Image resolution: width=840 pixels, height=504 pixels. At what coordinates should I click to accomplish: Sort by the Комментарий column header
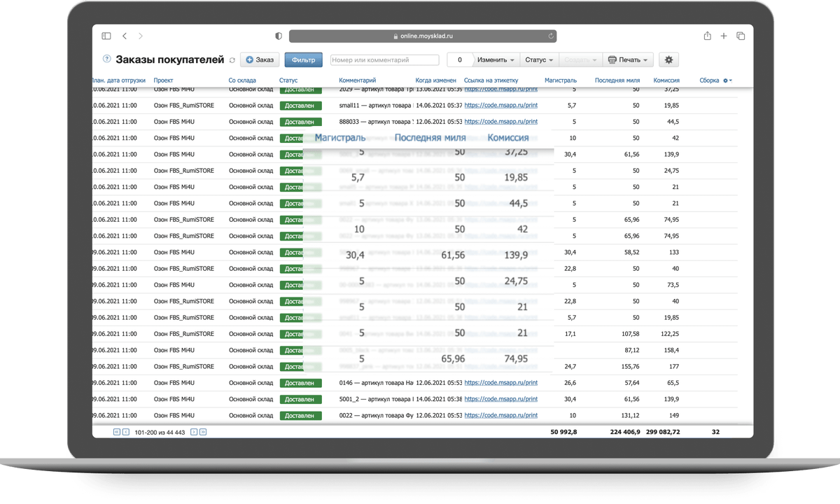click(x=357, y=80)
